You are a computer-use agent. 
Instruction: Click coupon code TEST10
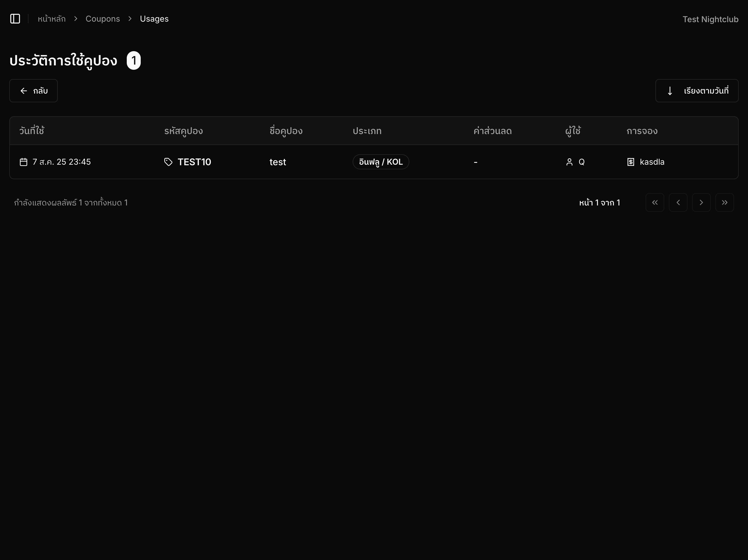click(x=194, y=162)
